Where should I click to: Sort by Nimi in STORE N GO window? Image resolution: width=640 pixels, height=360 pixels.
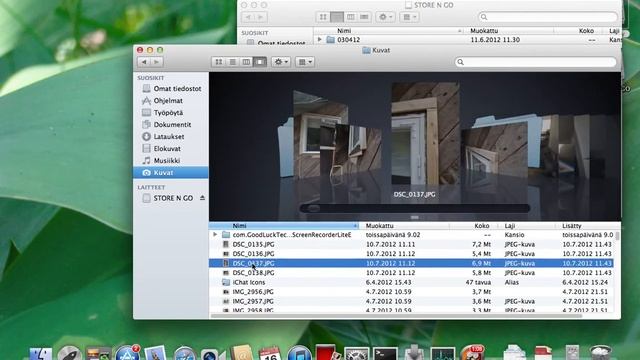[389, 31]
